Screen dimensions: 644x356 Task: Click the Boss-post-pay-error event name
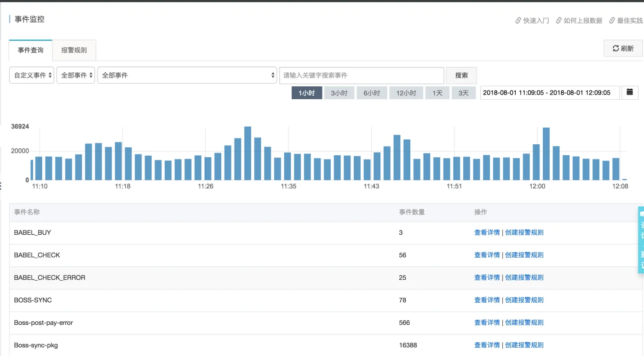point(44,322)
